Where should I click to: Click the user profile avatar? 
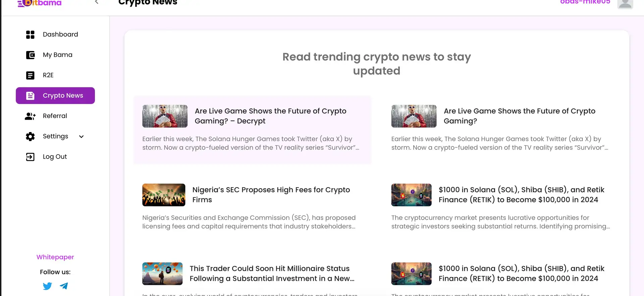tap(625, 3)
